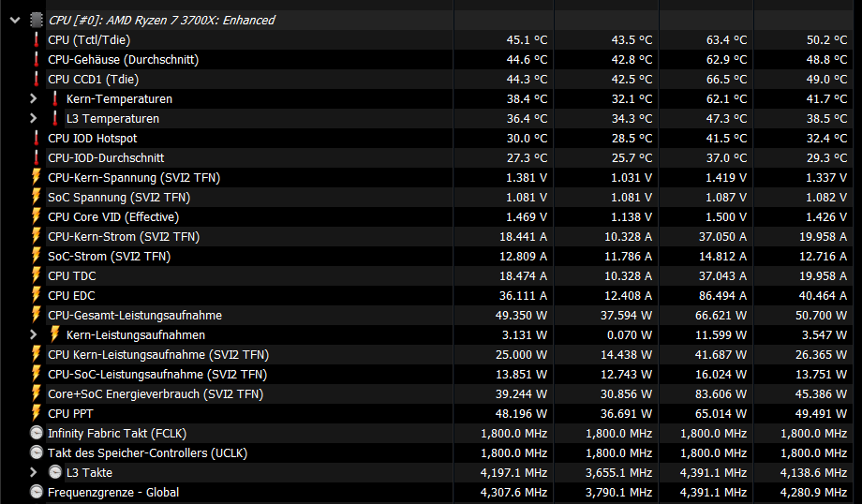Click clock icon beside L3 Takte

(x=55, y=473)
